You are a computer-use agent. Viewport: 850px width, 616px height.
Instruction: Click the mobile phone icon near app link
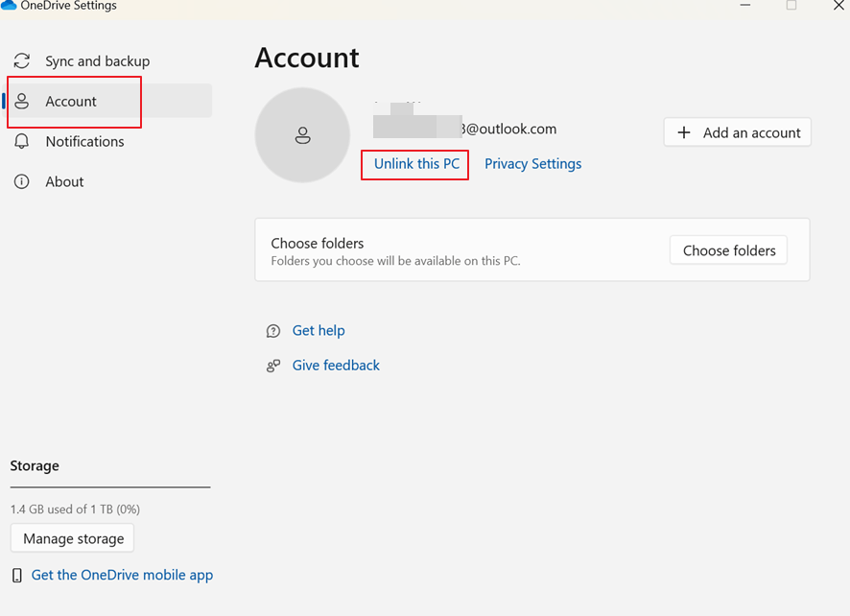pyautogui.click(x=17, y=576)
